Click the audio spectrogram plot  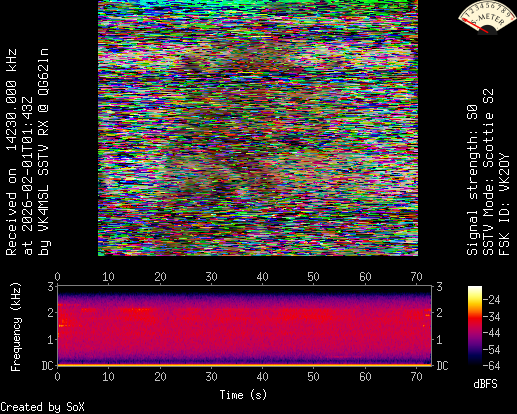coord(245,326)
